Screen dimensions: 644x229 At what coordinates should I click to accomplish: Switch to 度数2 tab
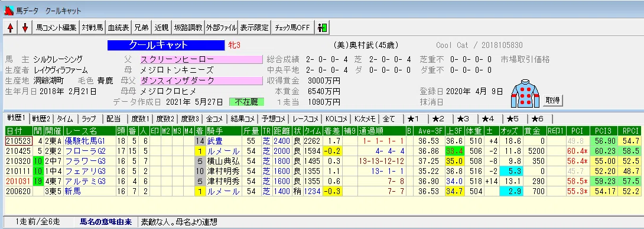pyautogui.click(x=165, y=119)
